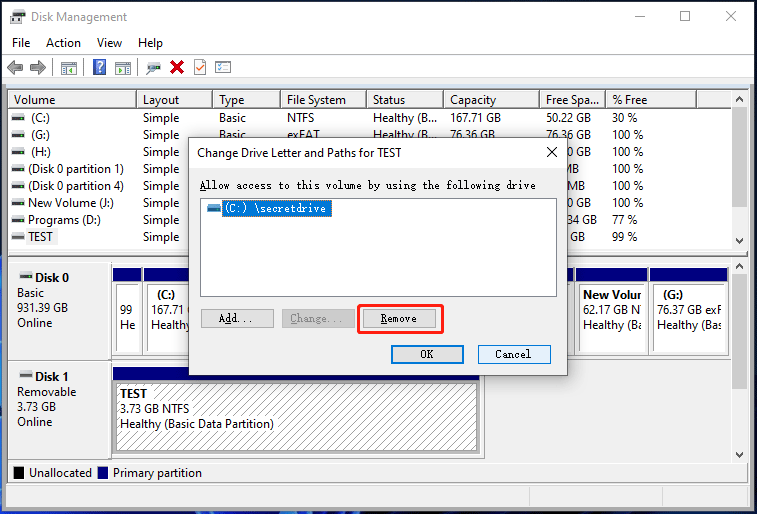Select the (C:) \secretdrive path entry
The width and height of the screenshot is (757, 514).
[x=277, y=208]
